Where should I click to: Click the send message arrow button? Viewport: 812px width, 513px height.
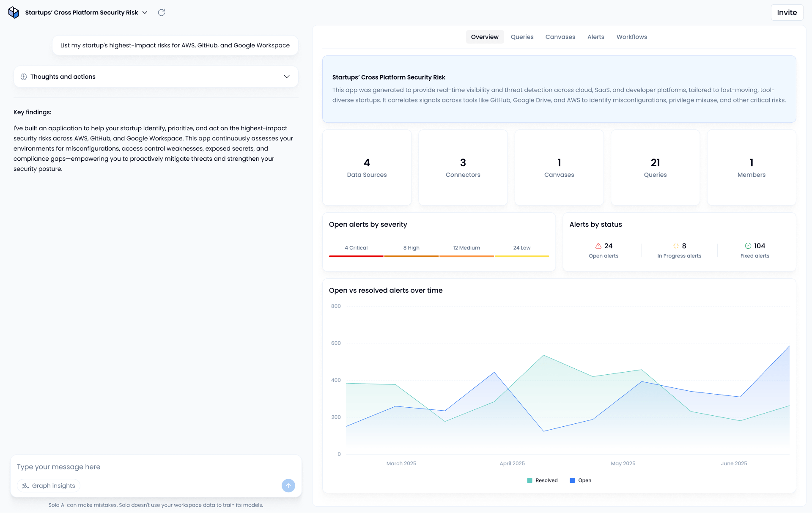coord(288,486)
